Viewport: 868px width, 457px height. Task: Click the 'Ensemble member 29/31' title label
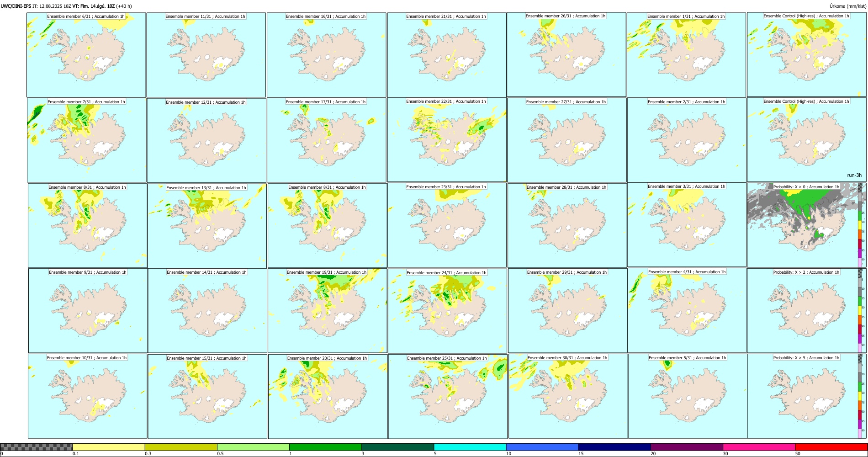[567, 272]
